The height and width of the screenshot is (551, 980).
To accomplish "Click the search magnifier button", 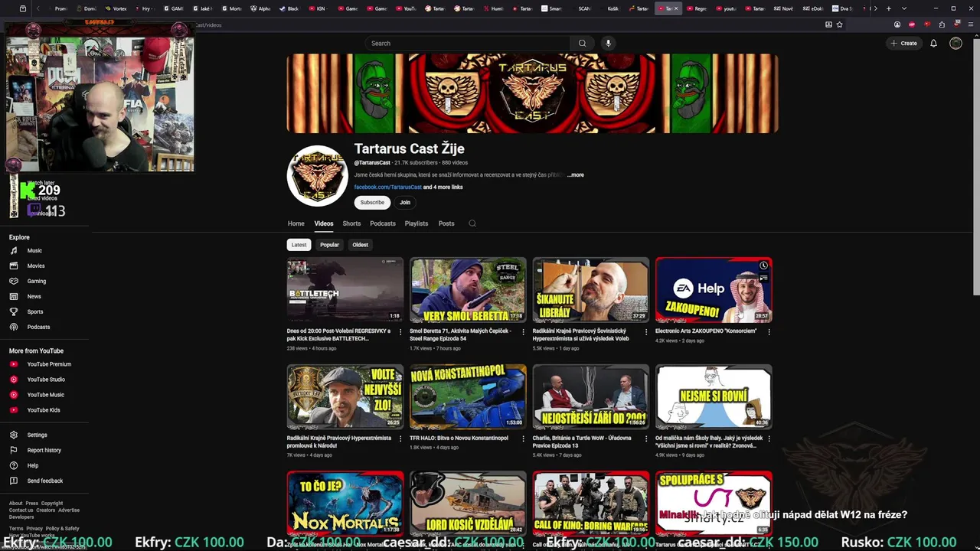I will coord(582,44).
